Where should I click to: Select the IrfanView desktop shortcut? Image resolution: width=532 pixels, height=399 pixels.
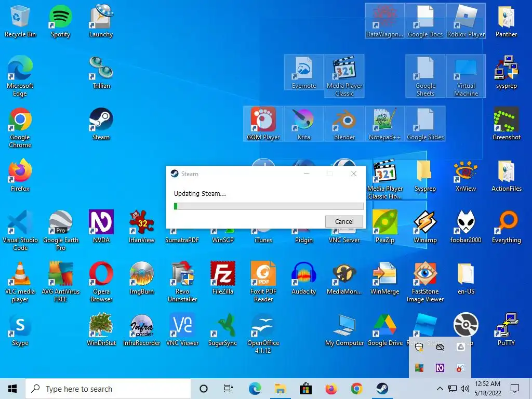point(141,227)
